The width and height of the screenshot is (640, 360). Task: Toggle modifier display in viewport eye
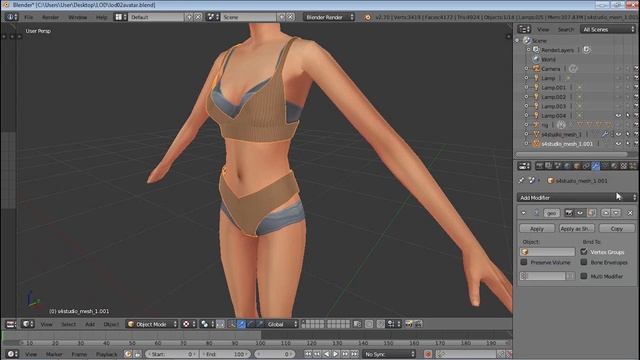click(580, 213)
